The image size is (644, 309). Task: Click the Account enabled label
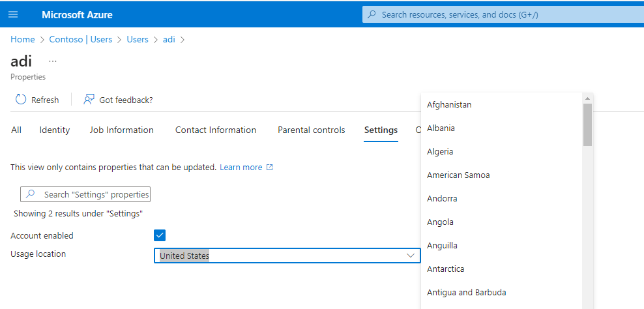point(42,235)
